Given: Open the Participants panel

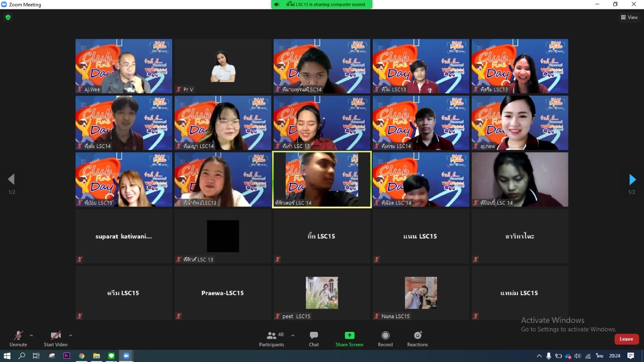Looking at the screenshot, I should (272, 338).
